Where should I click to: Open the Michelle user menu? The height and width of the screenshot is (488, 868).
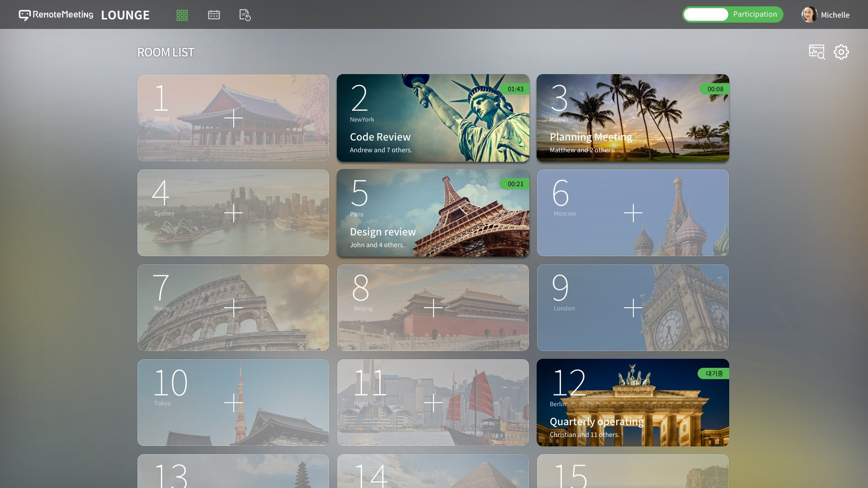[835, 15]
